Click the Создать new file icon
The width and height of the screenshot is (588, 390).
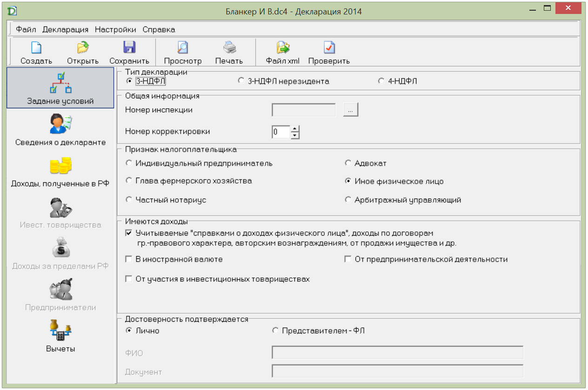[36, 48]
